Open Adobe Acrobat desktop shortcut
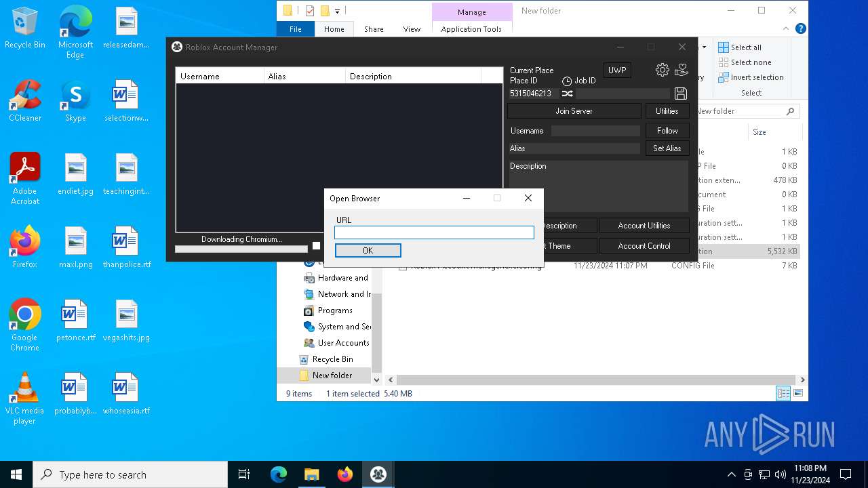The height and width of the screenshot is (488, 868). [x=25, y=179]
